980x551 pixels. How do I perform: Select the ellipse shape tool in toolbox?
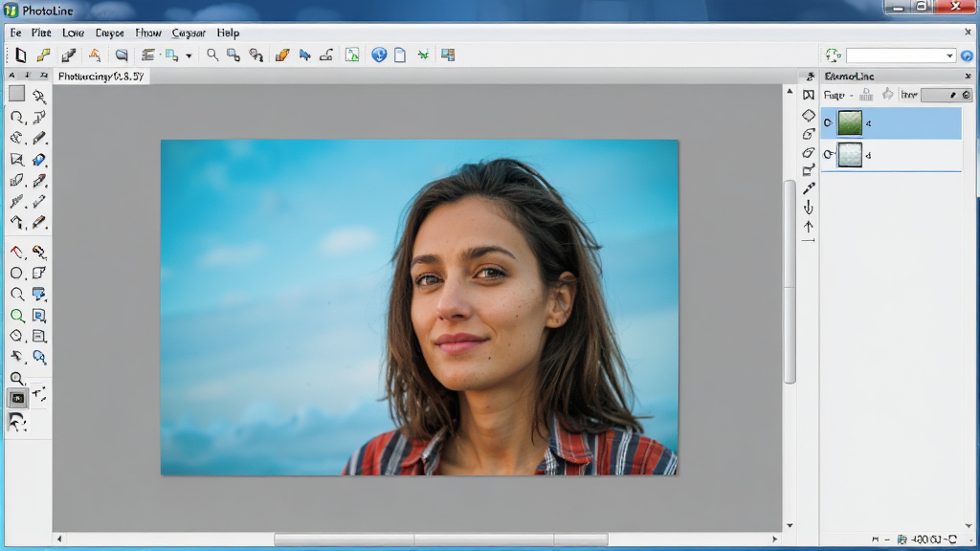click(x=17, y=273)
